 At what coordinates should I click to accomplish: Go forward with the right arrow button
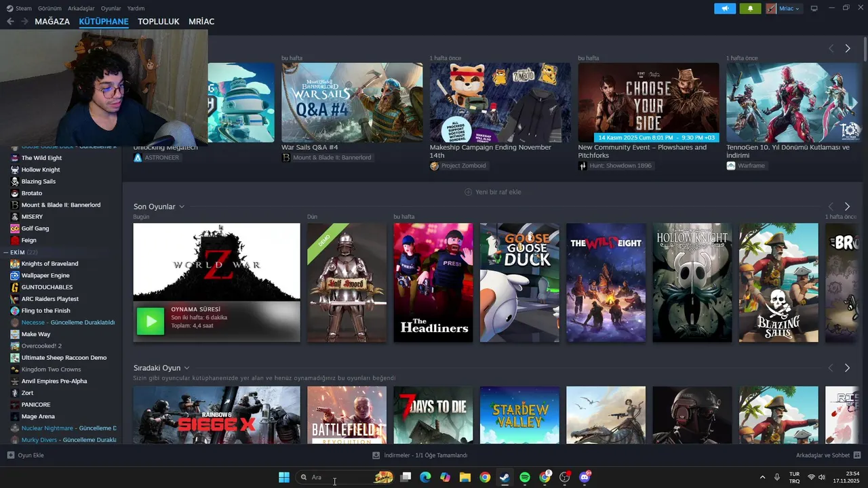tap(25, 22)
